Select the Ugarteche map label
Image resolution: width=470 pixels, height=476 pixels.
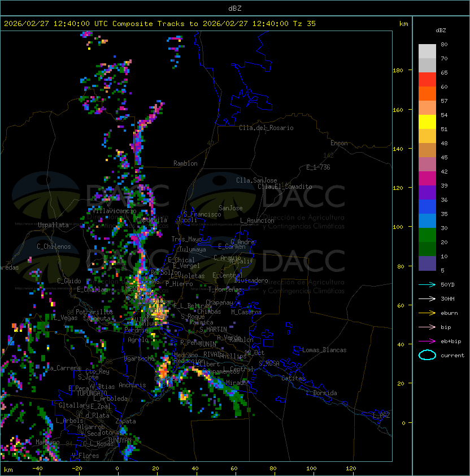[140, 358]
